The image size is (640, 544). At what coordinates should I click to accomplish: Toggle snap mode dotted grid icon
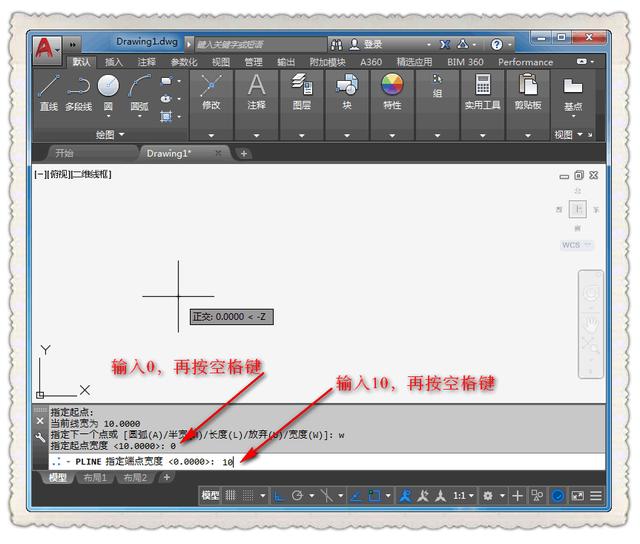click(x=248, y=495)
